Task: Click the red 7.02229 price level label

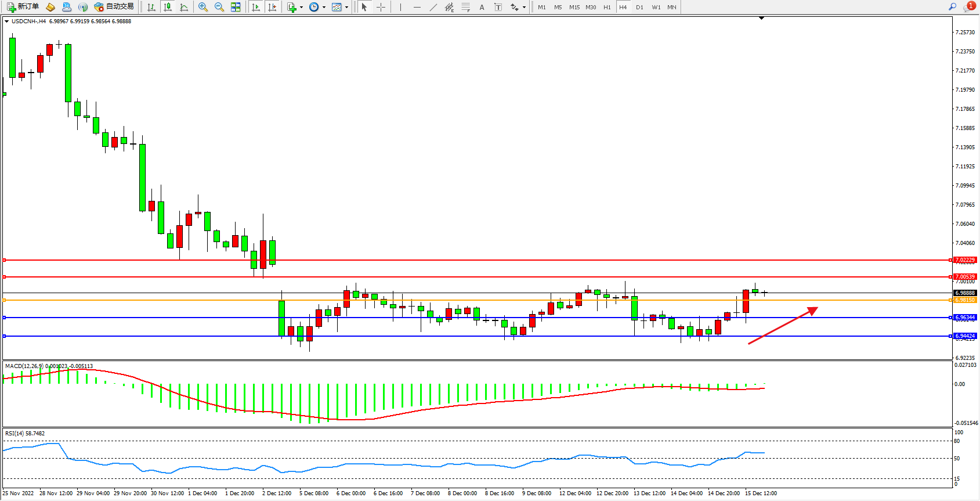Action: pyautogui.click(x=965, y=260)
